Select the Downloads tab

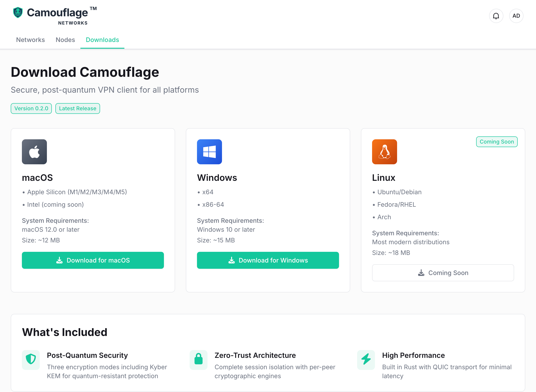102,40
